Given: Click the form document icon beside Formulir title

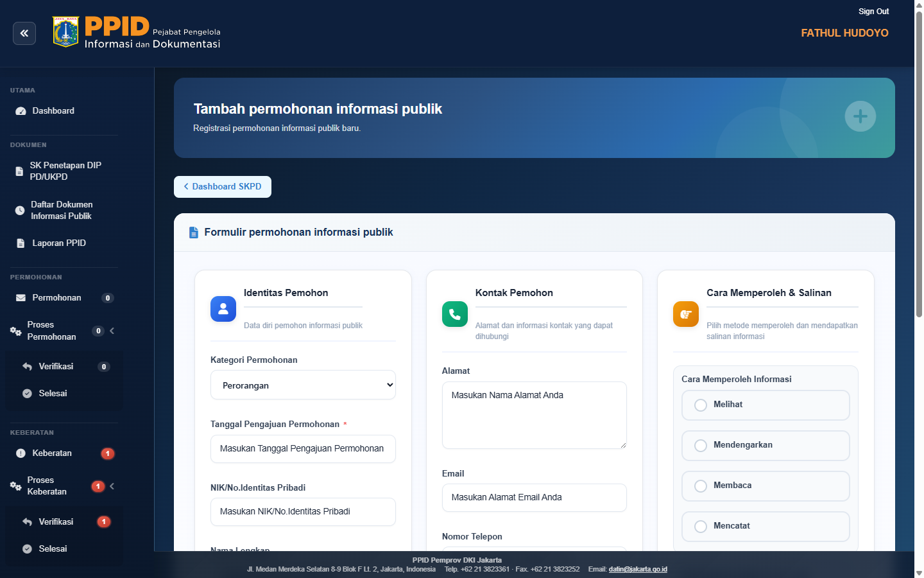Looking at the screenshot, I should pyautogui.click(x=194, y=232).
